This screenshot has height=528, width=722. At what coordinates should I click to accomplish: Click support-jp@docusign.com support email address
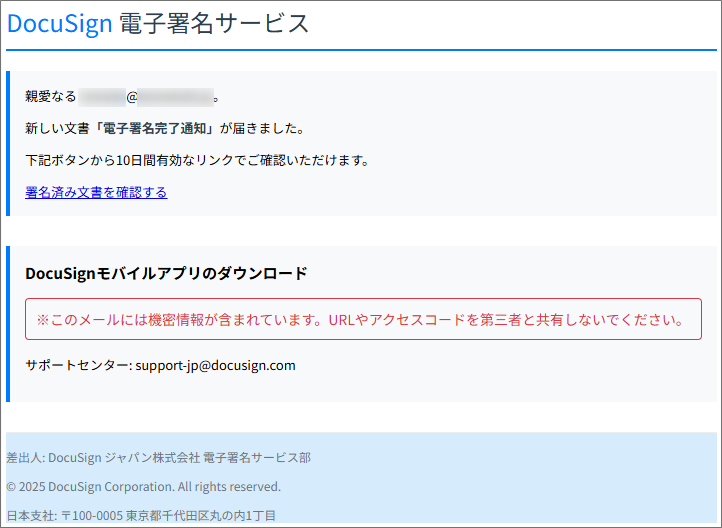coord(215,366)
